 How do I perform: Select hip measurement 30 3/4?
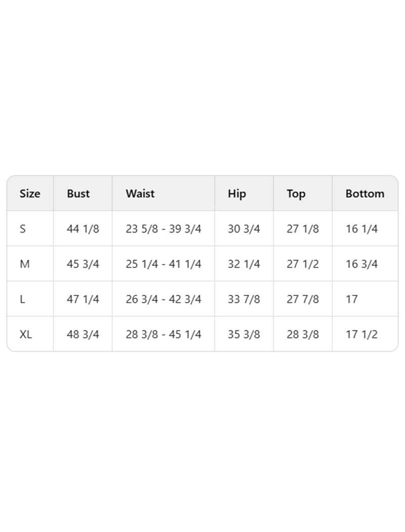click(244, 229)
